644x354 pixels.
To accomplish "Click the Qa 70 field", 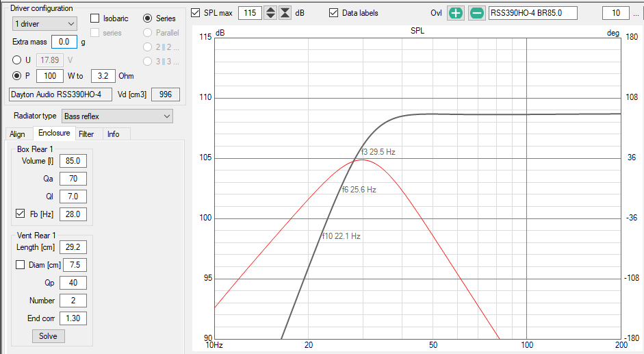I will coord(73,179).
